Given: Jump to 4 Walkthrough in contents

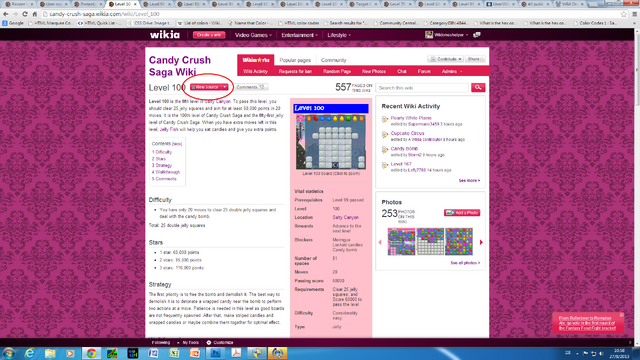Looking at the screenshot, I should pos(166,172).
